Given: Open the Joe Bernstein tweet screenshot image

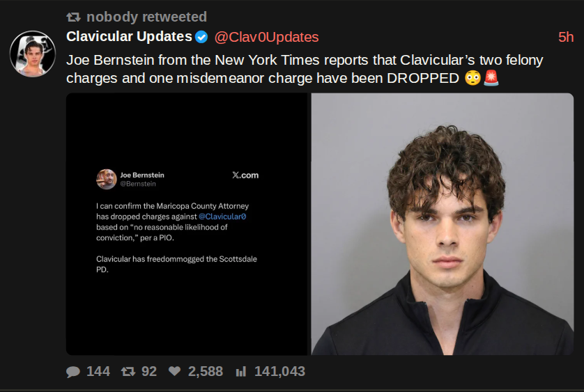Looking at the screenshot, I should [x=188, y=224].
